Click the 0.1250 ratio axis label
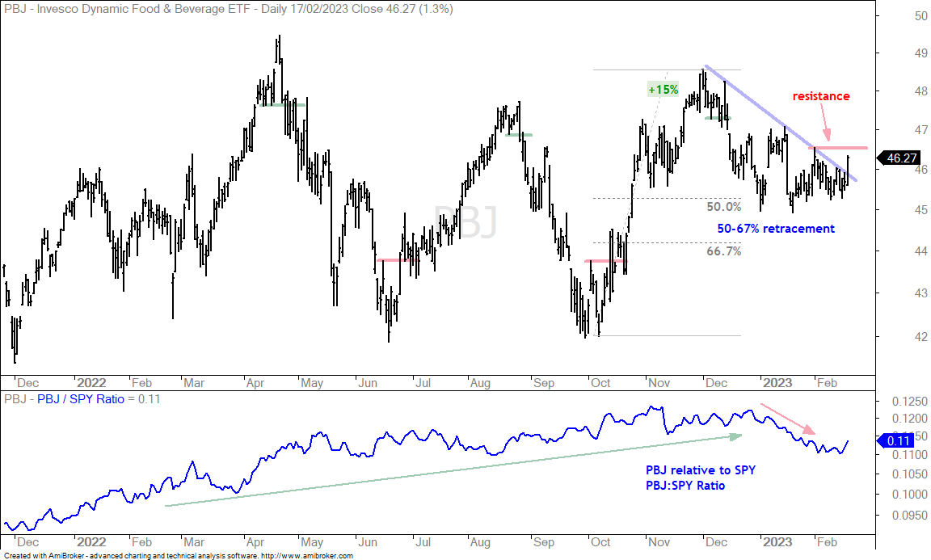The width and height of the screenshot is (931, 560). coord(910,402)
